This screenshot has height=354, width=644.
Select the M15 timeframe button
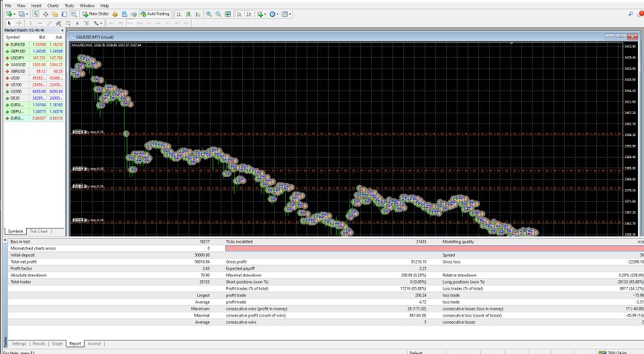[130, 23]
